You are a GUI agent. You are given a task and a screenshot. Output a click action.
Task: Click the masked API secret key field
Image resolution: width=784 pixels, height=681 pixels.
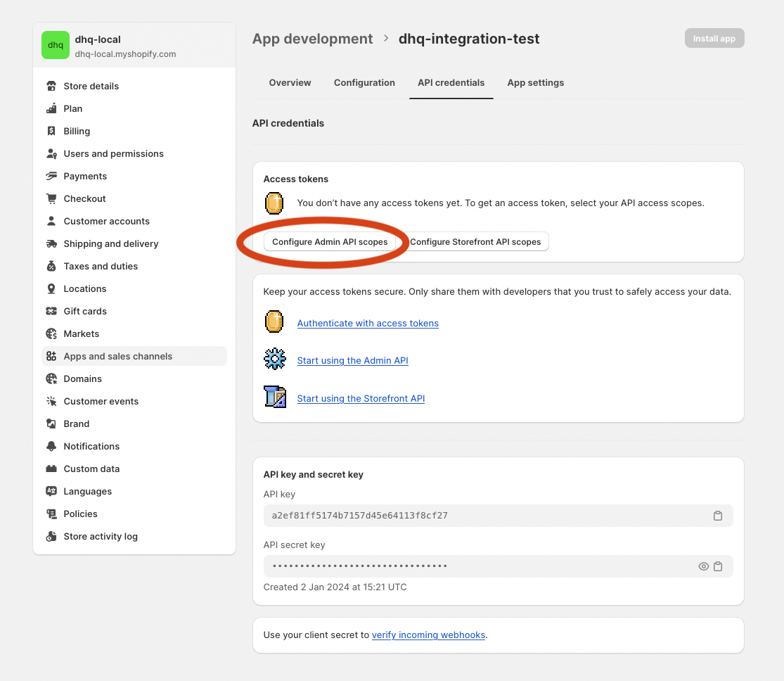tap(498, 566)
